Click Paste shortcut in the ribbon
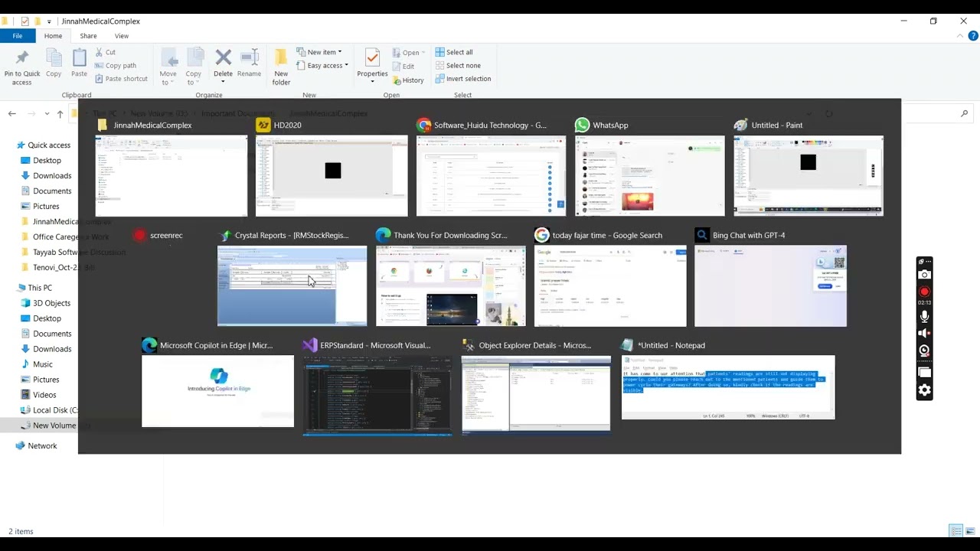The height and width of the screenshot is (551, 980). pyautogui.click(x=121, y=79)
